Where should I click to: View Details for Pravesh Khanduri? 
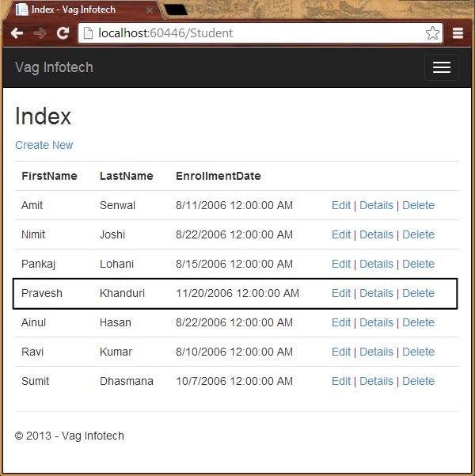point(376,293)
